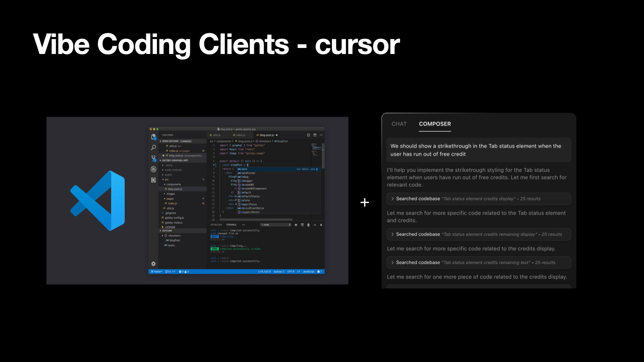
Task: Close the terminal panel with the X
Action: click(x=321, y=225)
